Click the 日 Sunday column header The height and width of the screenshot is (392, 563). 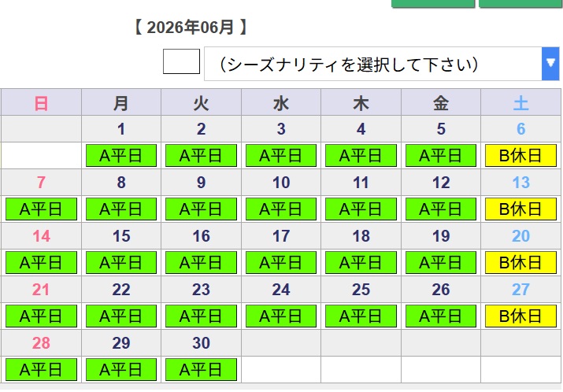(x=41, y=103)
